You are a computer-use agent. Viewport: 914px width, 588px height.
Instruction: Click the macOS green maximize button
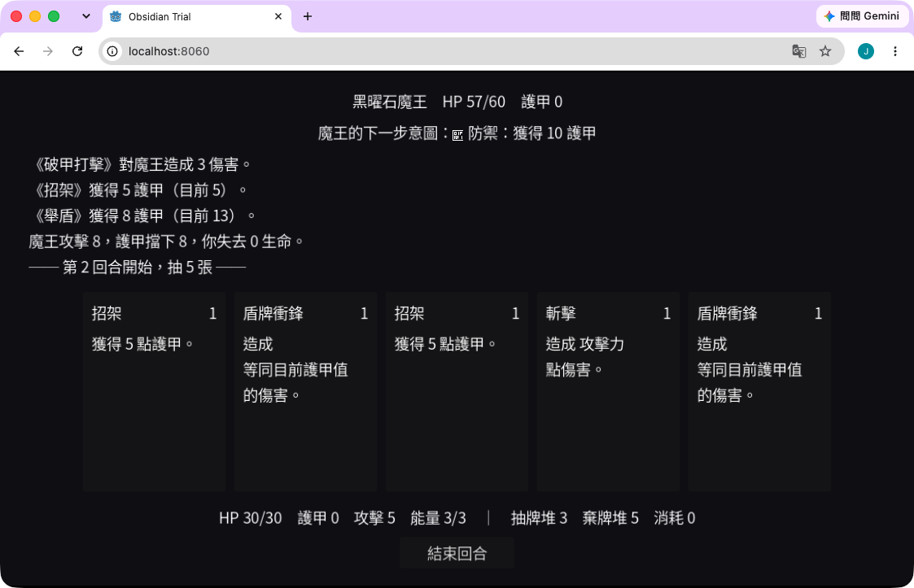(x=54, y=16)
